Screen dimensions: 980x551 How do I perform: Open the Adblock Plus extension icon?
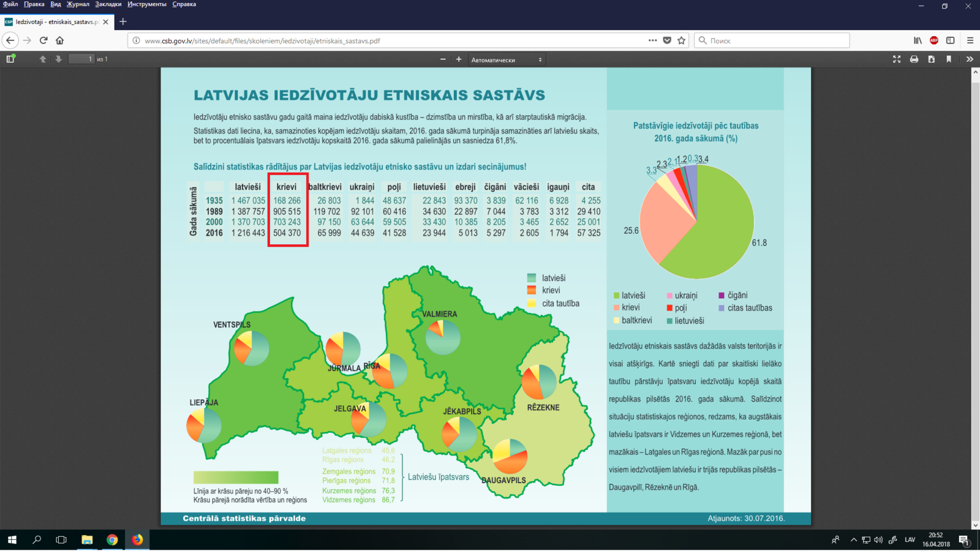tap(934, 40)
